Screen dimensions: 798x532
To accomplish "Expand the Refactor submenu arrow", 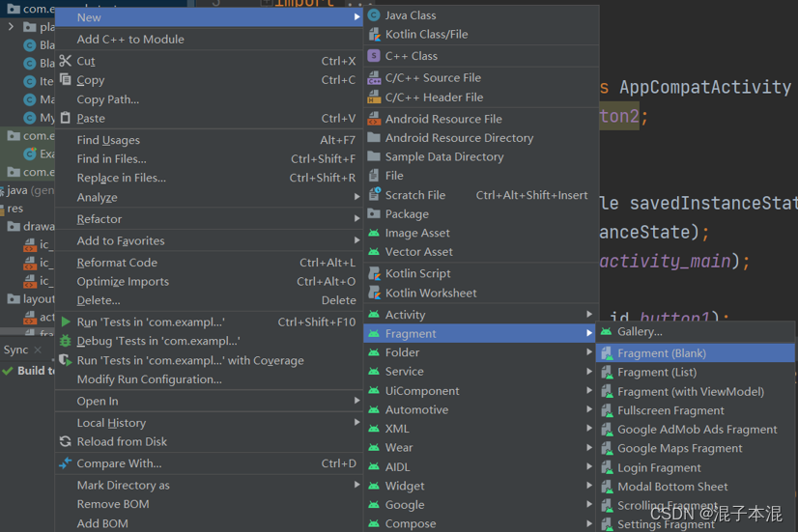I will tap(356, 219).
